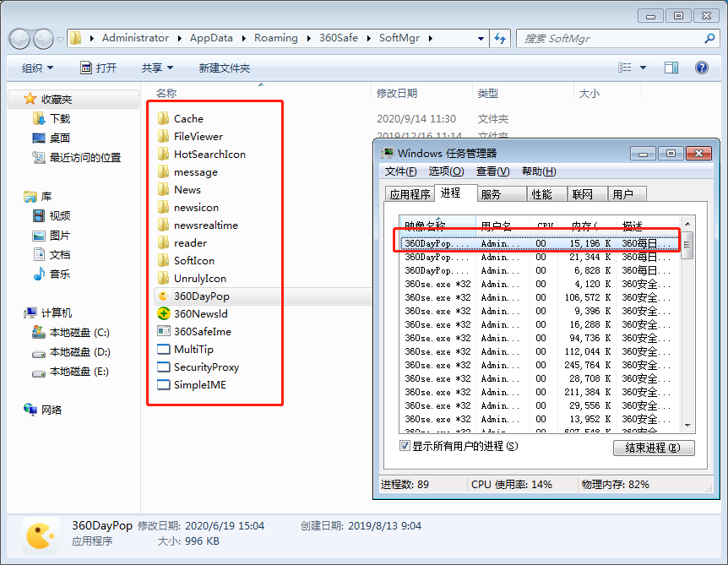
Task: Switch to 联网 tab
Action: tap(587, 194)
